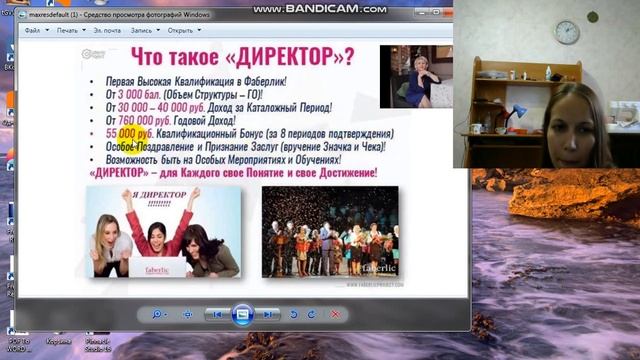Click the Эл. почта toolbar item
The width and height of the screenshot is (640, 360).
click(x=107, y=31)
